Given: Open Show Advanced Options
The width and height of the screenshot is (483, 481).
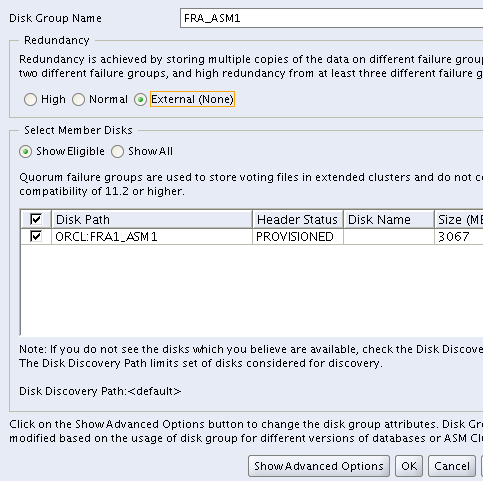Looking at the screenshot, I should (319, 466).
